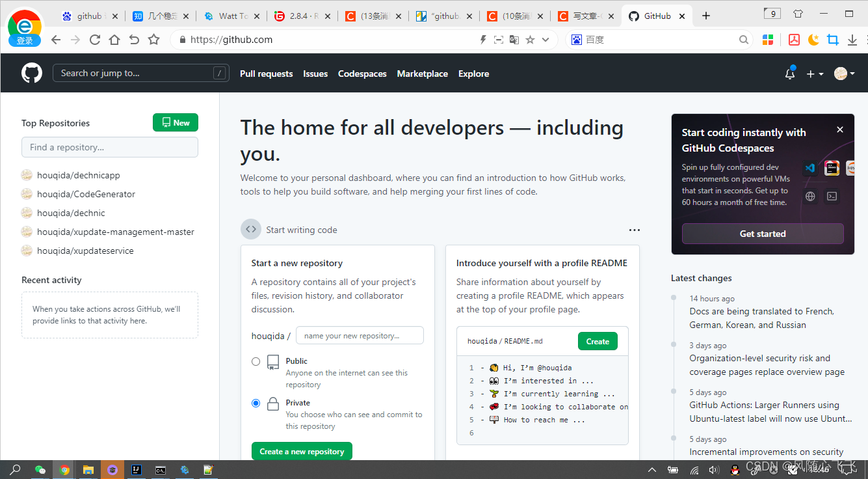
Task: Click the browser login 登录 badge
Action: [x=25, y=41]
